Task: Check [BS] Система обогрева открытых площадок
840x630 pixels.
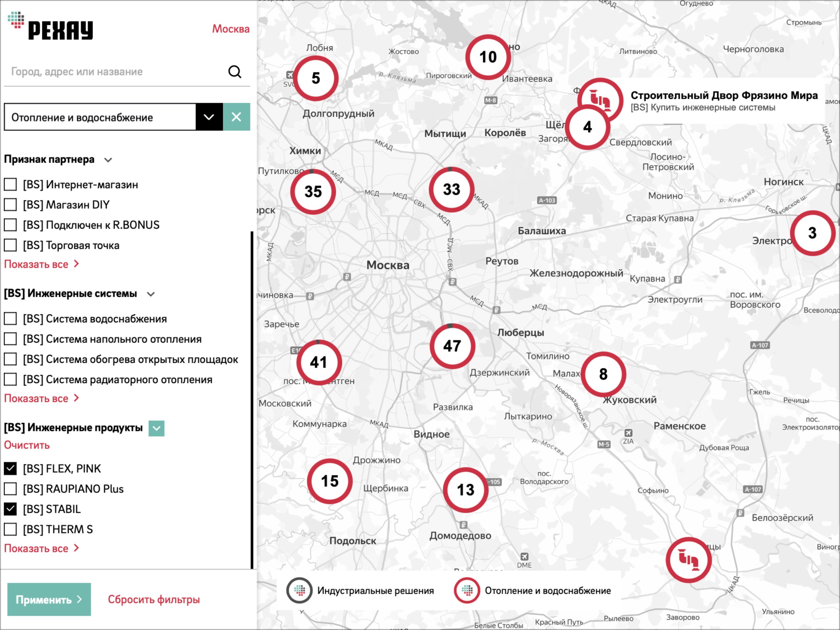Action: click(10, 359)
